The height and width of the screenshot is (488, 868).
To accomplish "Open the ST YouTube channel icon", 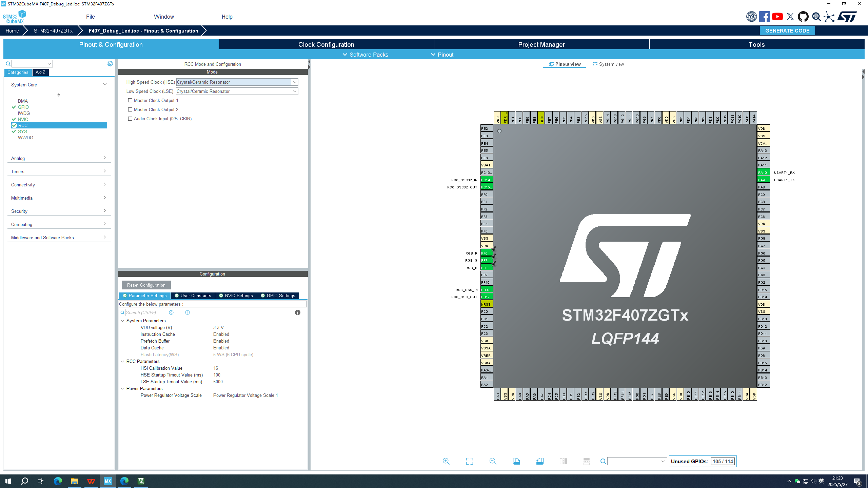I will coord(777,17).
